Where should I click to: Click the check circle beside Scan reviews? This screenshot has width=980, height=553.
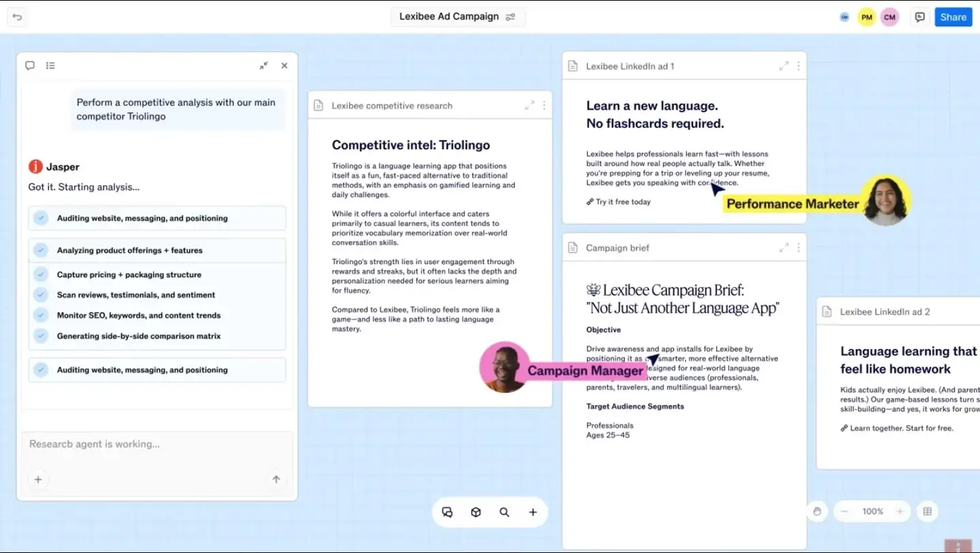[42, 295]
